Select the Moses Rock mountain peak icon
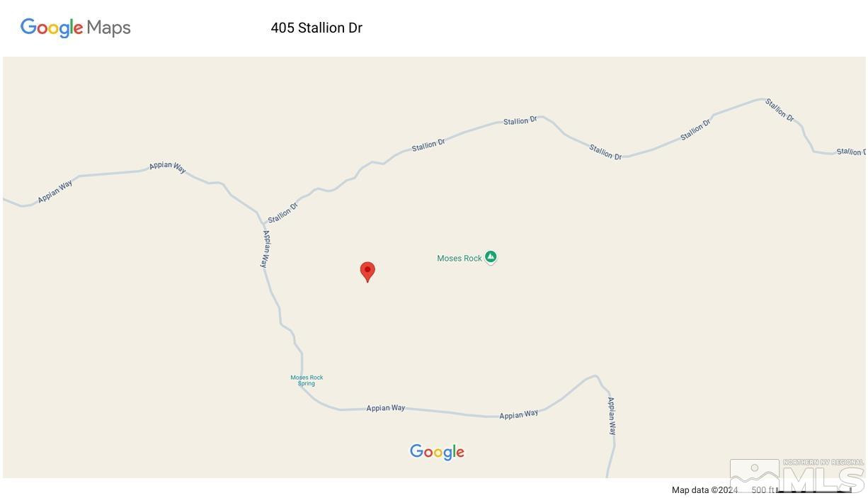This screenshot has width=868, height=498. click(491, 257)
